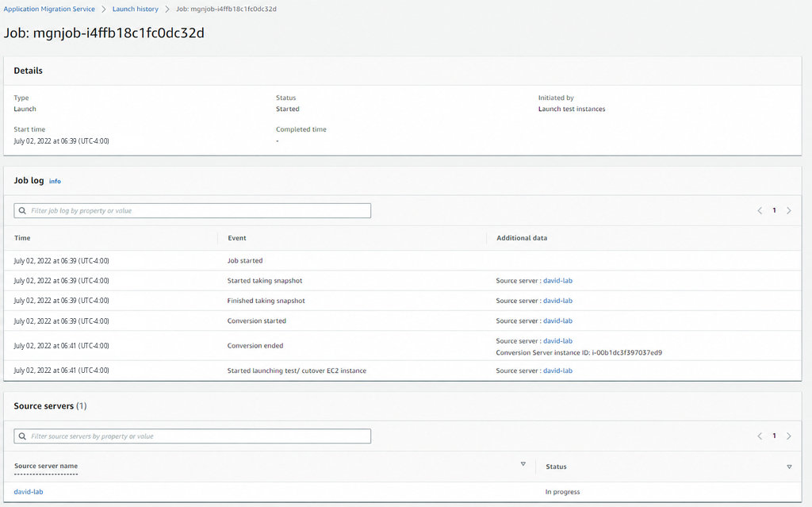Select the 'Started launching test/ cutover EC2 instance' text
Image resolution: width=812 pixels, height=507 pixels.
pyautogui.click(x=297, y=371)
